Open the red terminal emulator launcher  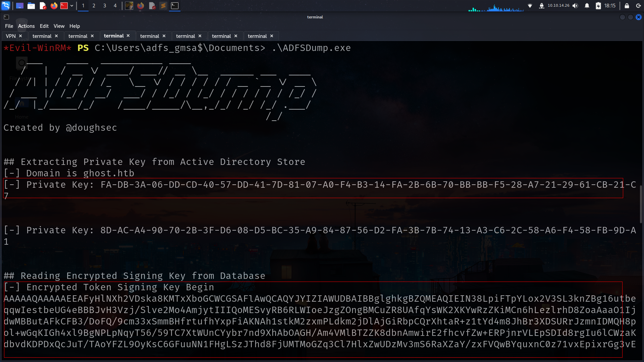pyautogui.click(x=64, y=6)
